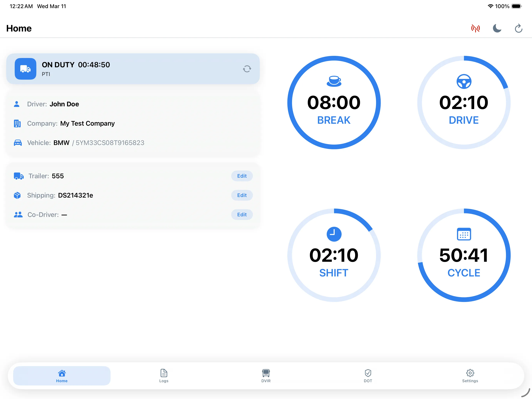The image size is (532, 399).
Task: Click the coffee cup icon on the BREAK gauge
Action: click(334, 81)
